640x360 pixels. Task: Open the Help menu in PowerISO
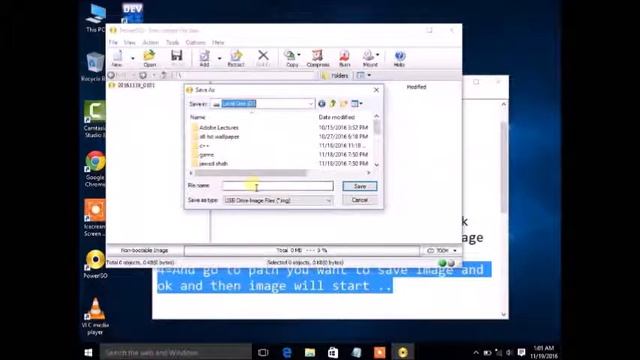click(218, 42)
